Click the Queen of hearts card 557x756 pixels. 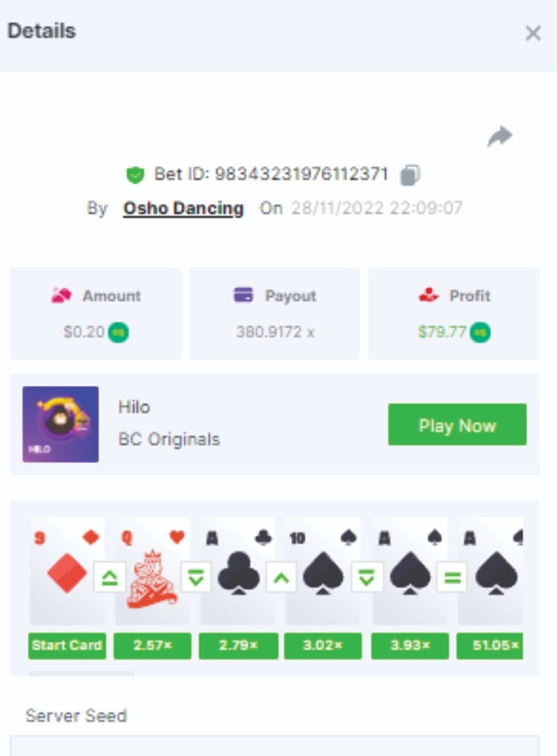pyautogui.click(x=152, y=571)
